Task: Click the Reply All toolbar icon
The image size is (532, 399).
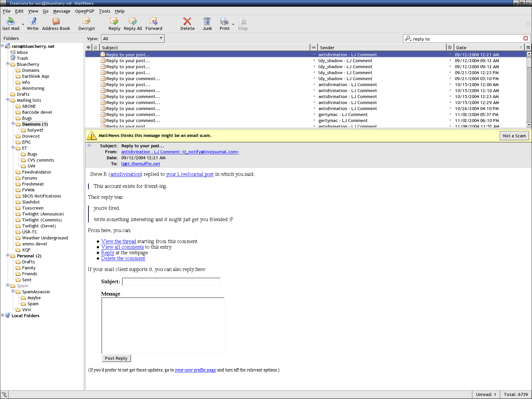Action: pyautogui.click(x=133, y=21)
